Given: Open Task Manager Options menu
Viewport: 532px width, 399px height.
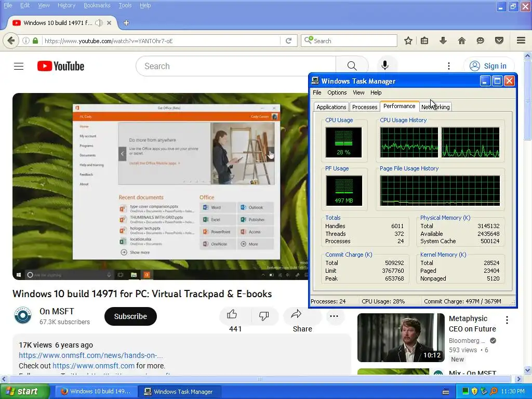Looking at the screenshot, I should click(337, 92).
